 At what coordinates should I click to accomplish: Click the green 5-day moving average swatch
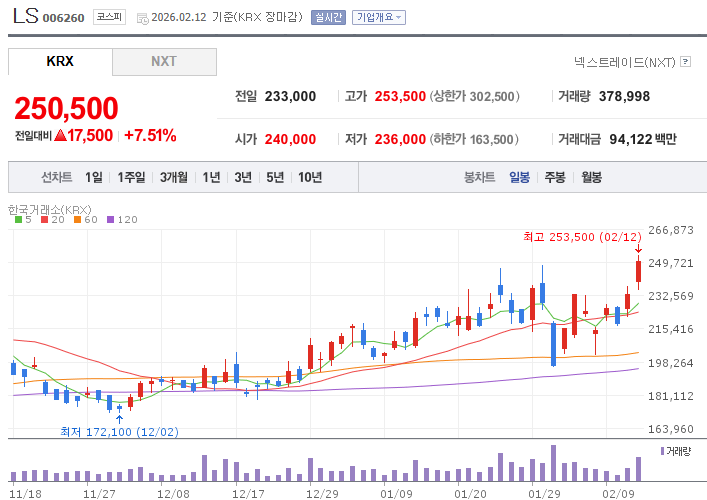pyautogui.click(x=18, y=220)
